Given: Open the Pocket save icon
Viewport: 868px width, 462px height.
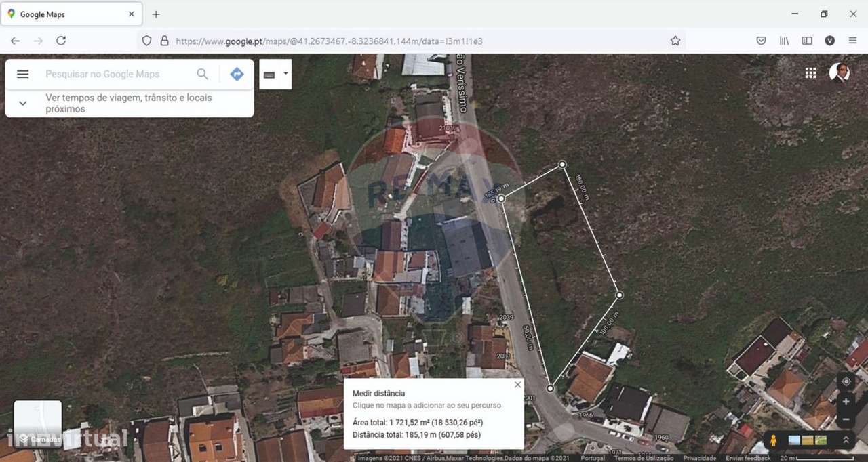Looking at the screenshot, I should click(761, 41).
